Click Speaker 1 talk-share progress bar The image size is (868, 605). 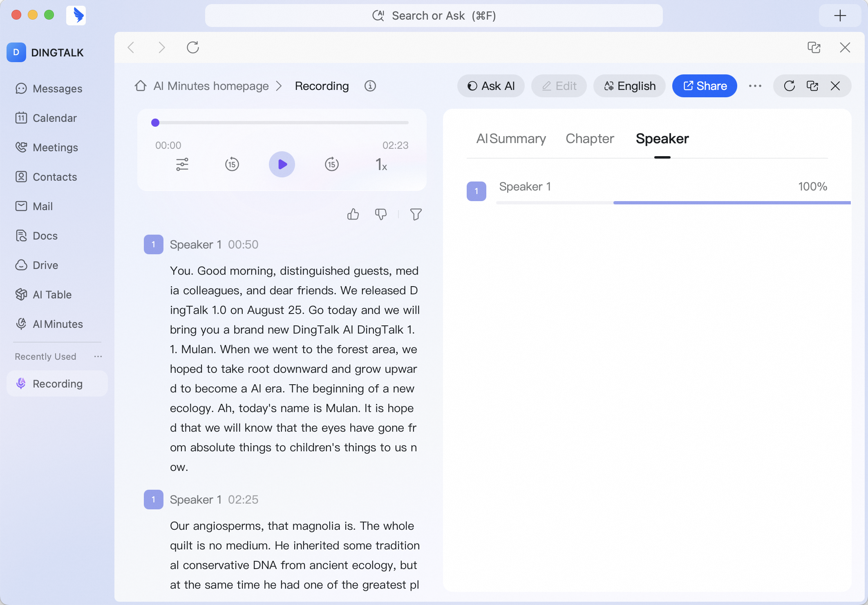pyautogui.click(x=673, y=203)
